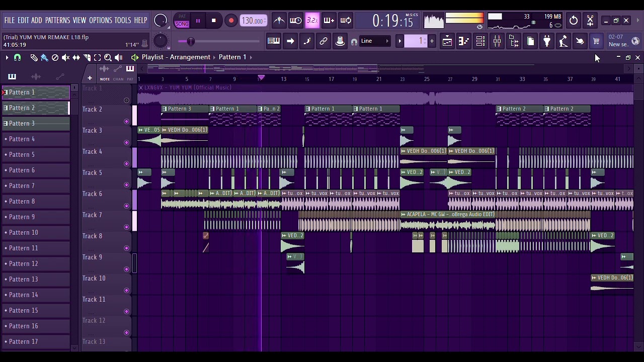Image resolution: width=644 pixels, height=362 pixels.
Task: Click the scissors one-click audio recording icon
Action: coord(590,21)
